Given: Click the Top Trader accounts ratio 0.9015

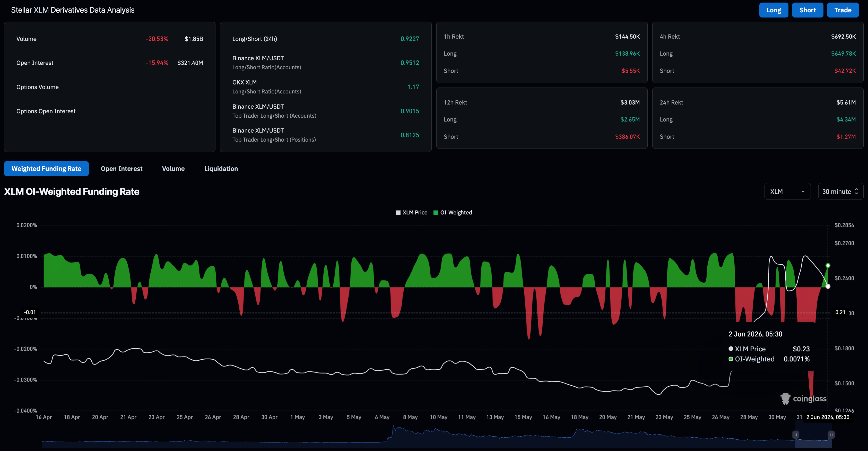Looking at the screenshot, I should pyautogui.click(x=410, y=111).
